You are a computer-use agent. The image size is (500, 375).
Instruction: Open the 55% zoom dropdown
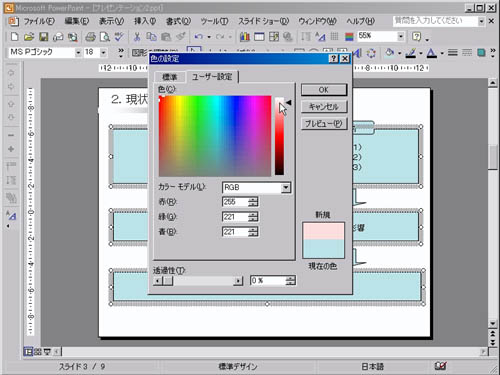tap(401, 36)
